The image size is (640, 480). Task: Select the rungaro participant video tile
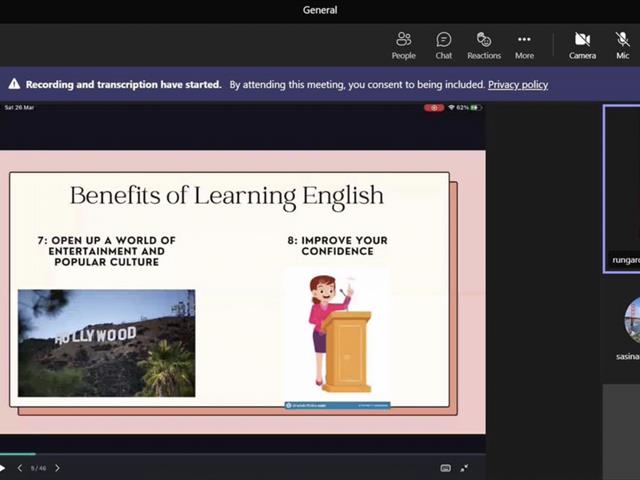622,189
